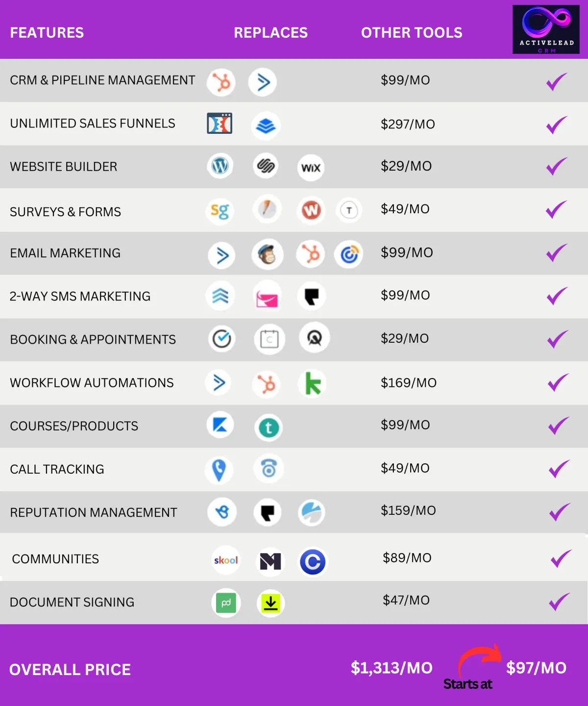
Task: Click the ActiveLead CRM logo
Action: 546,29
